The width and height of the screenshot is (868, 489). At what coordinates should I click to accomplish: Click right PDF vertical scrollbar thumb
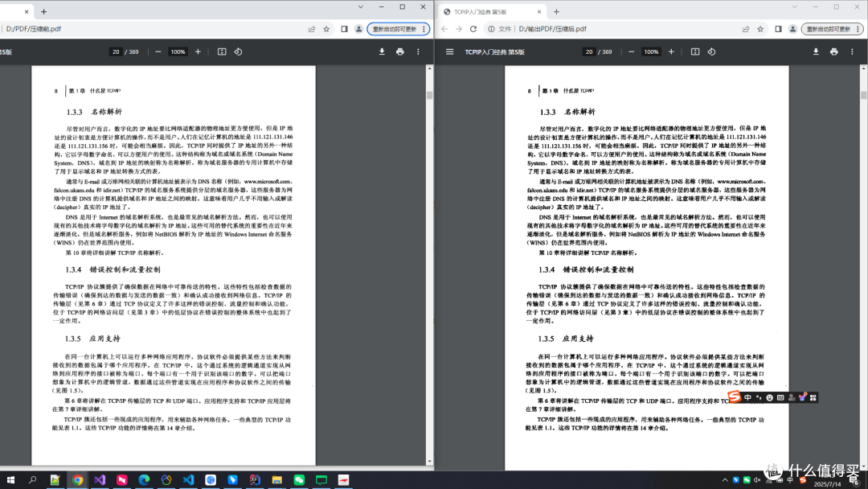point(863,95)
